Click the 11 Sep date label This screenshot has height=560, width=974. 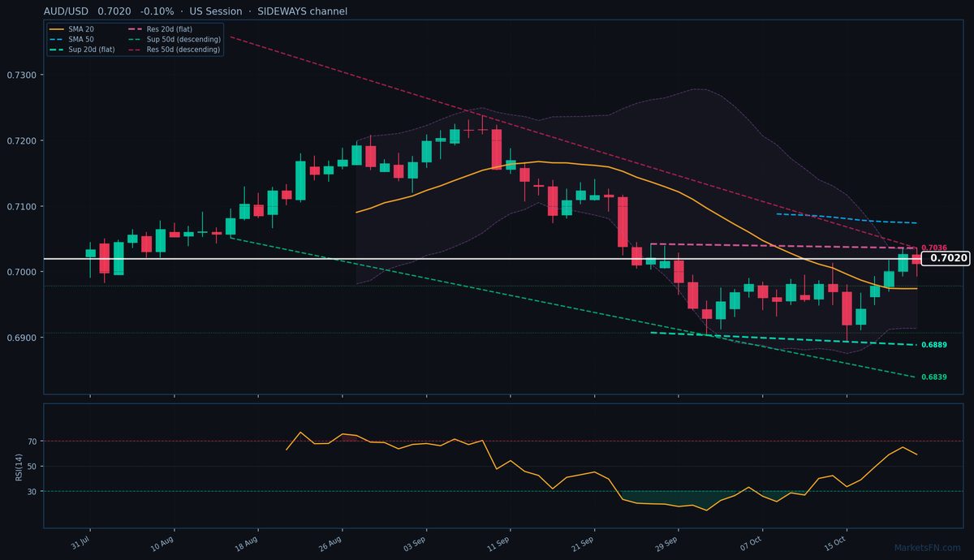(x=498, y=542)
